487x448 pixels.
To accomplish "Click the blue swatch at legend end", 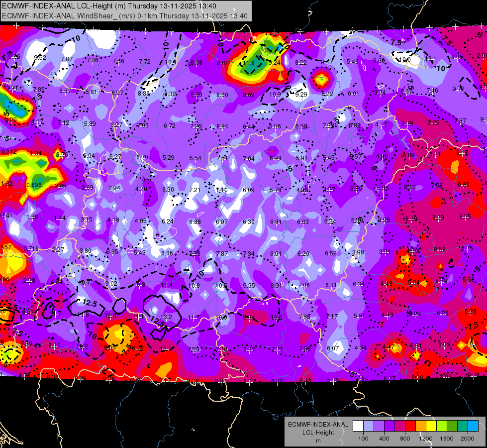I will [473, 426].
